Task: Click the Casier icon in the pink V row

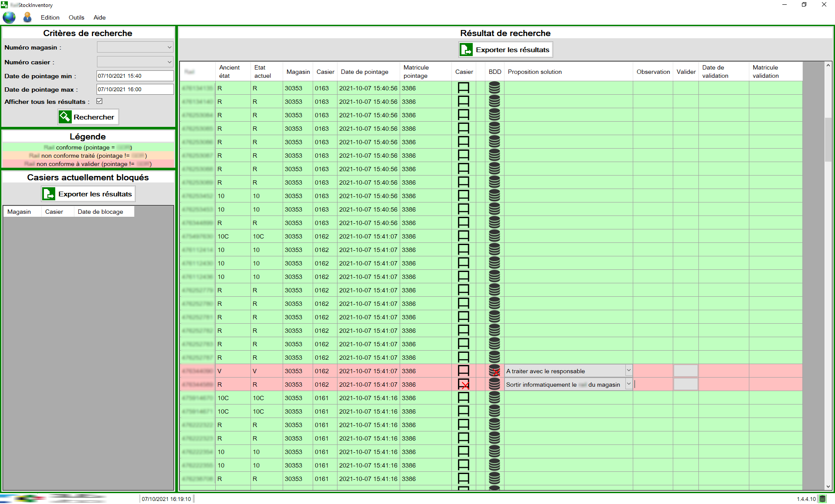Action: click(464, 371)
